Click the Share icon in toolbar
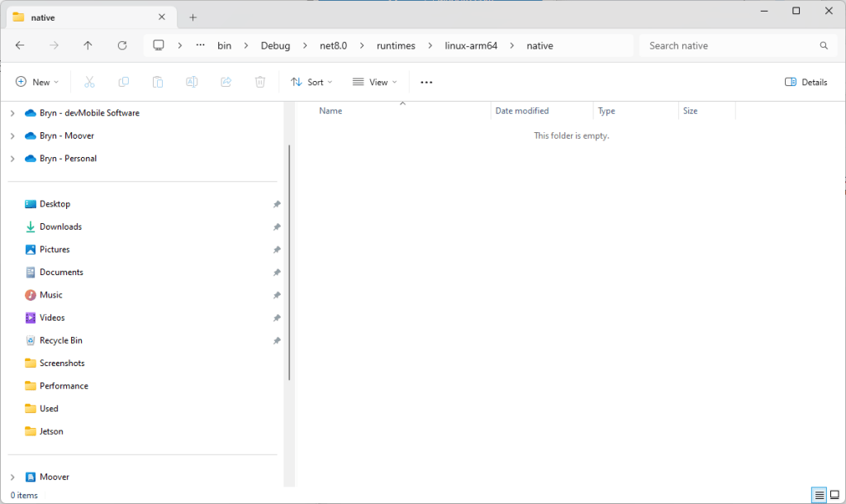 click(226, 82)
